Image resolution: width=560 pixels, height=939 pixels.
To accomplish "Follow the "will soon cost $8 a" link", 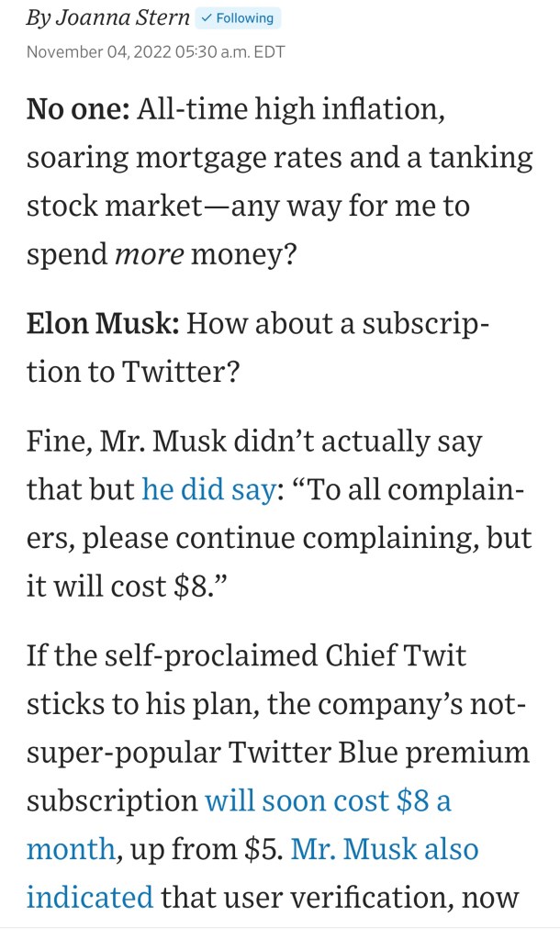I will pyautogui.click(x=328, y=800).
